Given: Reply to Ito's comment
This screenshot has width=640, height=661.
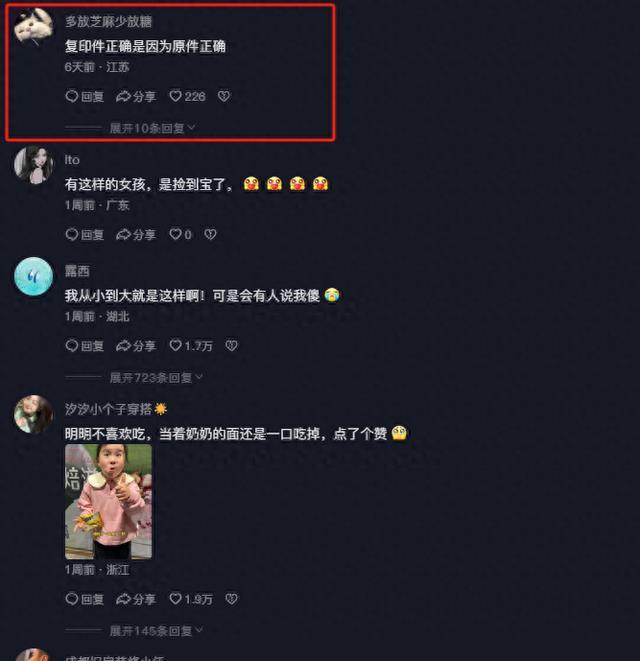Looking at the screenshot, I should click(x=85, y=234).
